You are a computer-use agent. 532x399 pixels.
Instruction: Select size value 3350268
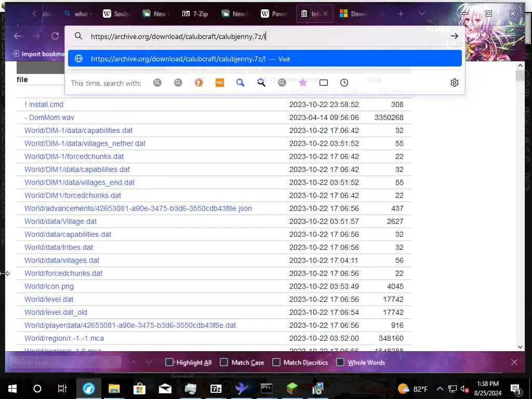(x=389, y=117)
